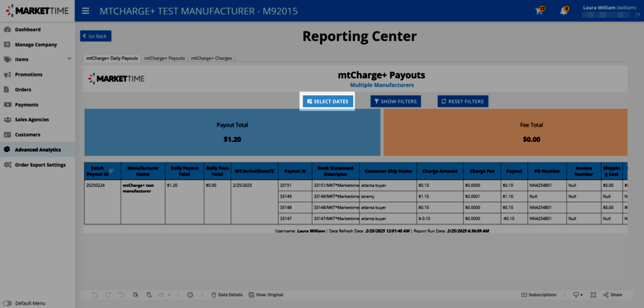Click the Payout Total blue tile
The image size is (644, 308).
point(232,132)
